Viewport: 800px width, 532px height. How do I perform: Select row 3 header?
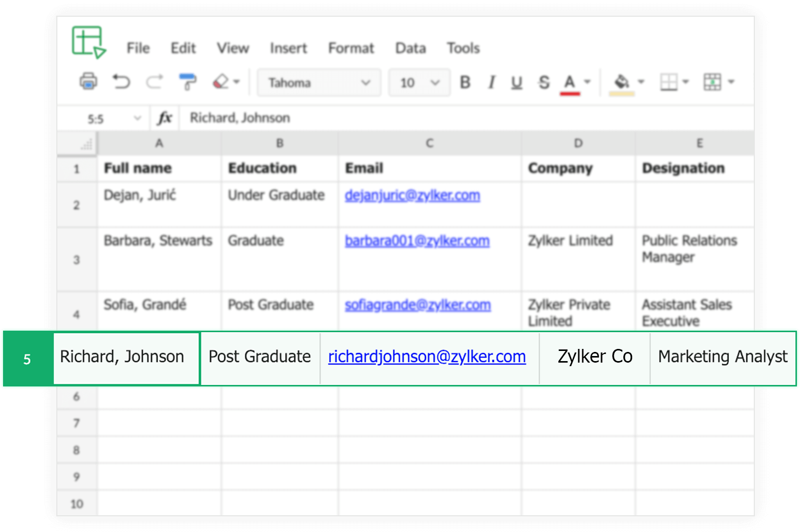tap(77, 260)
